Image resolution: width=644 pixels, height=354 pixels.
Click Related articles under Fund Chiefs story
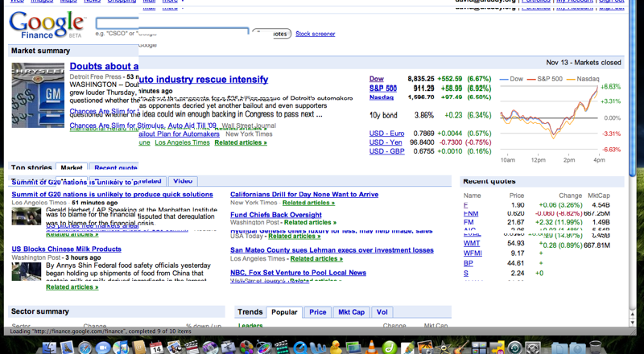[310, 222]
